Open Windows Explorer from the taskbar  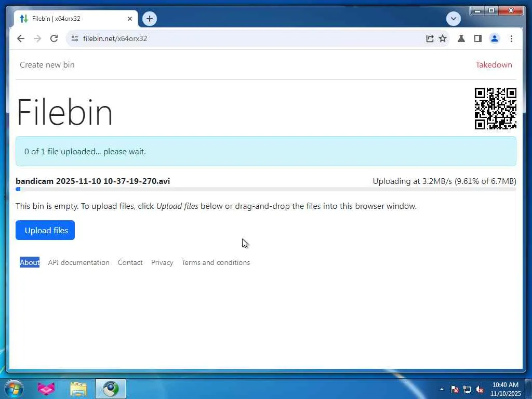pos(78,389)
